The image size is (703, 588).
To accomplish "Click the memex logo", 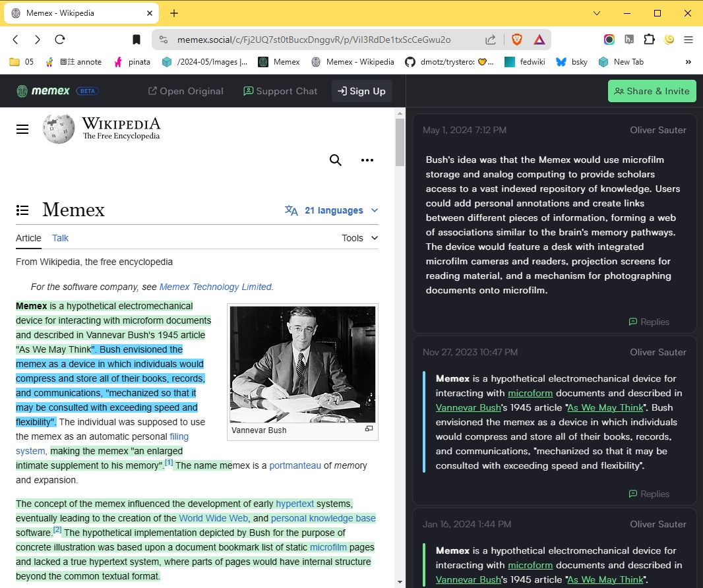I will click(43, 91).
